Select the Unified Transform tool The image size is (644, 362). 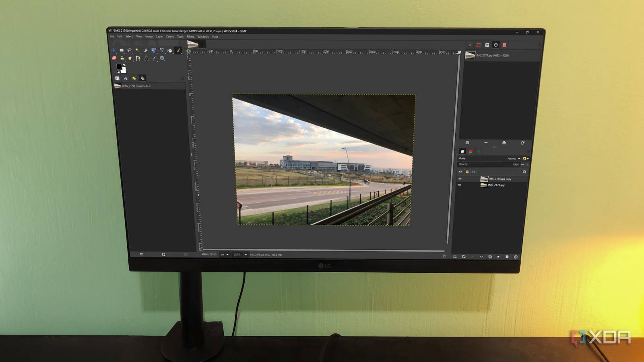(154, 50)
